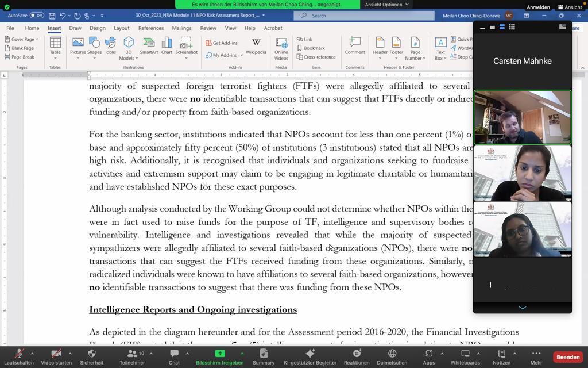Expand video options next to Video starten
Viewport: 588px width, 368px height.
tap(70, 354)
